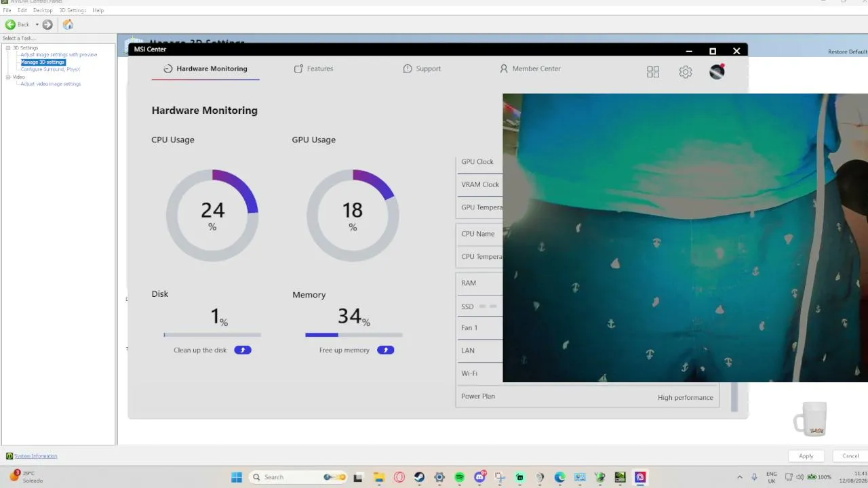Open File Explorer from the taskbar

click(x=379, y=477)
